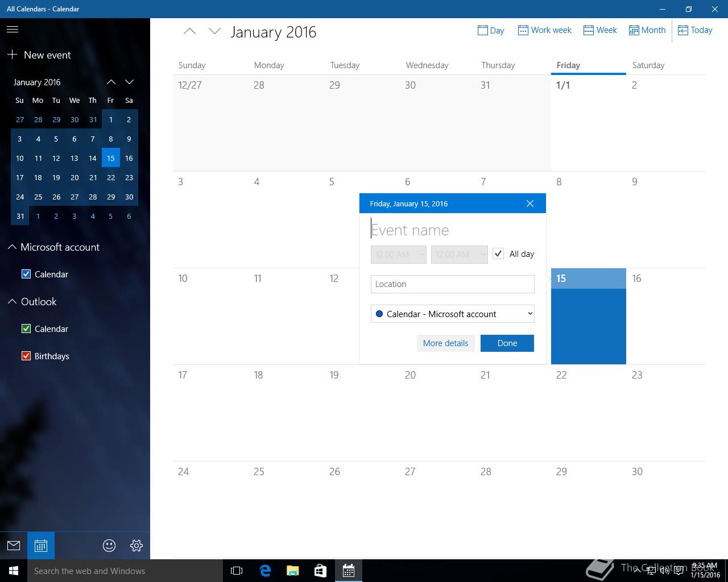This screenshot has height=582, width=728.
Task: Open File Explorer from the taskbar
Action: pyautogui.click(x=293, y=571)
